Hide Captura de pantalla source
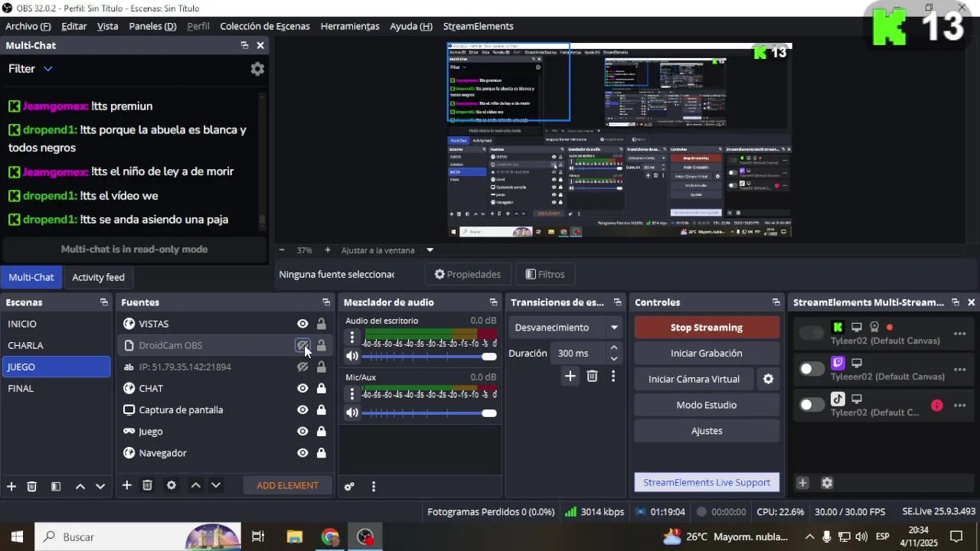 [x=302, y=410]
